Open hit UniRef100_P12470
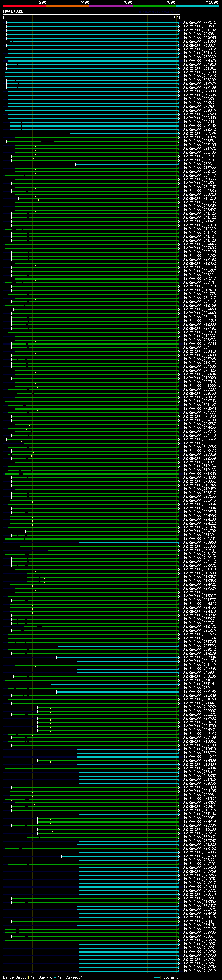This screenshot has width=222, height=980. (x=199, y=290)
